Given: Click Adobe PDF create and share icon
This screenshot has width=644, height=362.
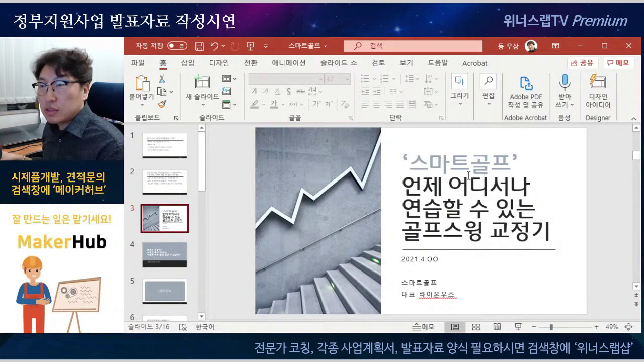Looking at the screenshot, I should [x=526, y=83].
